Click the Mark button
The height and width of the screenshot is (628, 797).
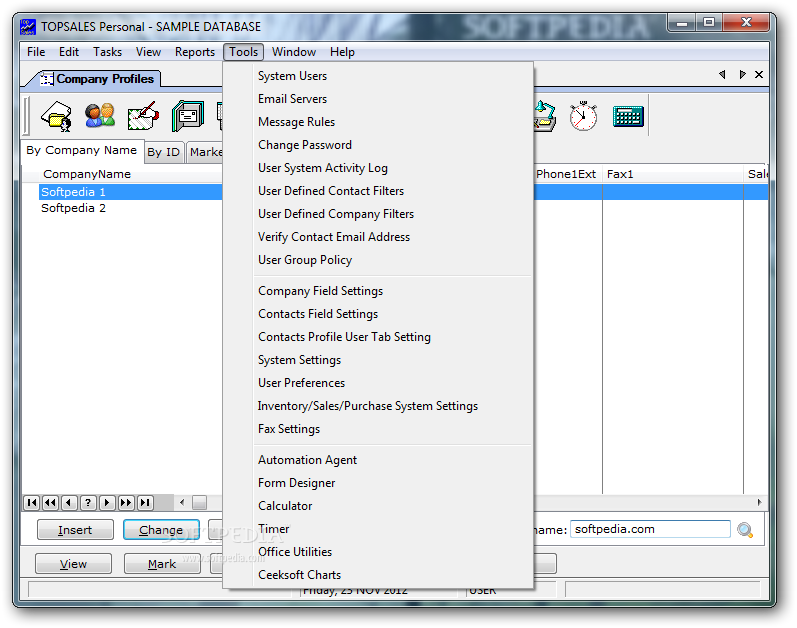[x=162, y=564]
